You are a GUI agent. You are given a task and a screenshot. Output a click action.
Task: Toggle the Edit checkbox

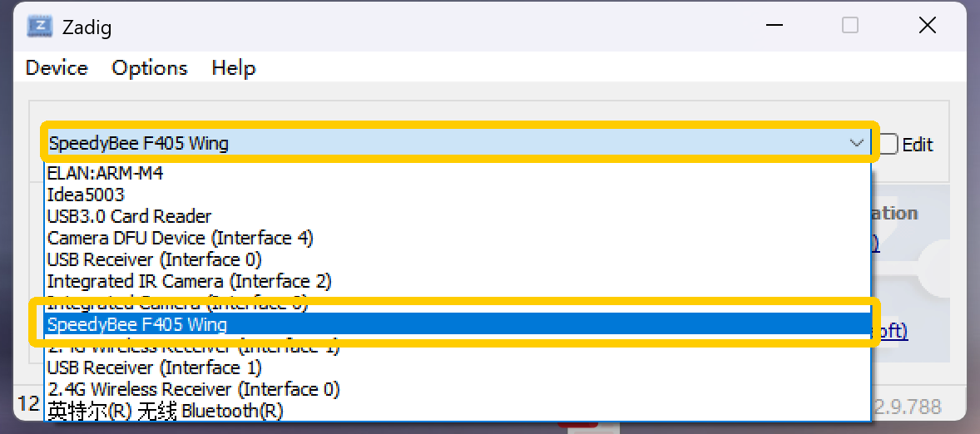888,144
